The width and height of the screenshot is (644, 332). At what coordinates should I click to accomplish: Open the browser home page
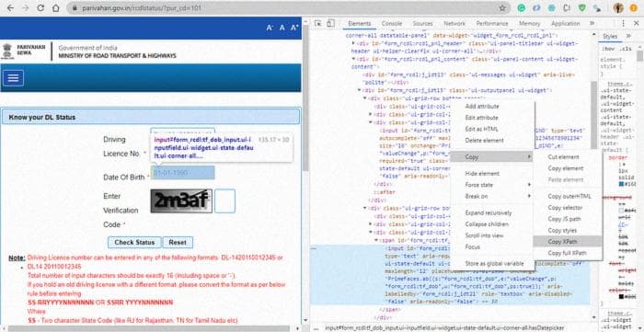[56, 7]
